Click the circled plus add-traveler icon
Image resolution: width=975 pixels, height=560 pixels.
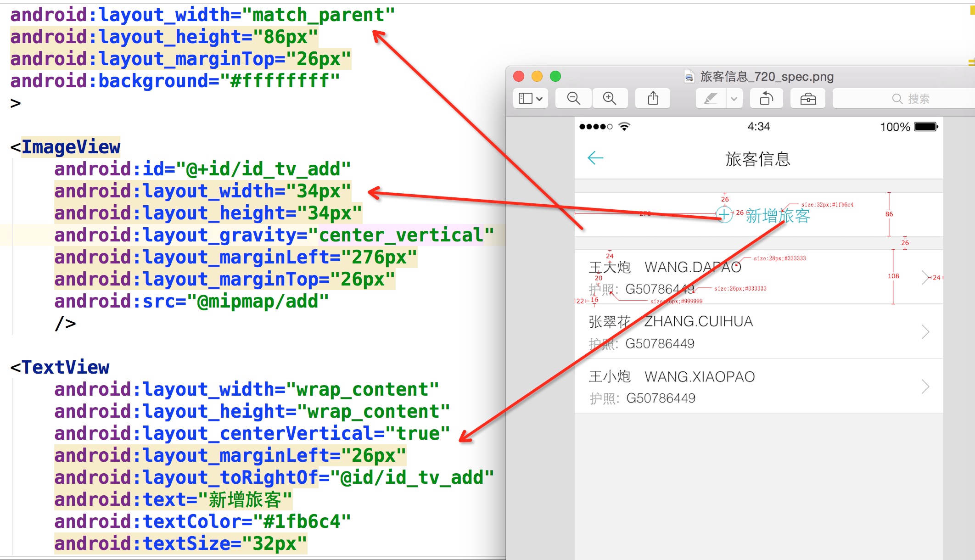pyautogui.click(x=724, y=214)
